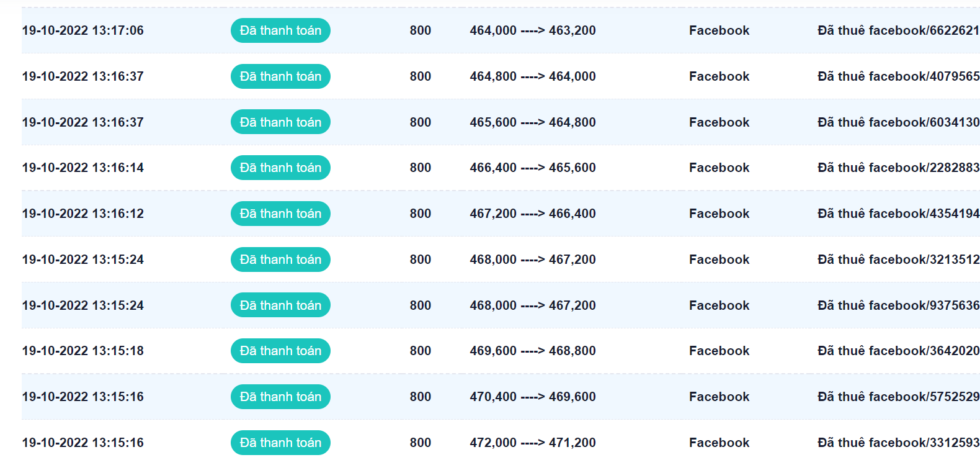
Task: Select the "Đã thuê facebook/4354194" text
Action: pos(898,214)
